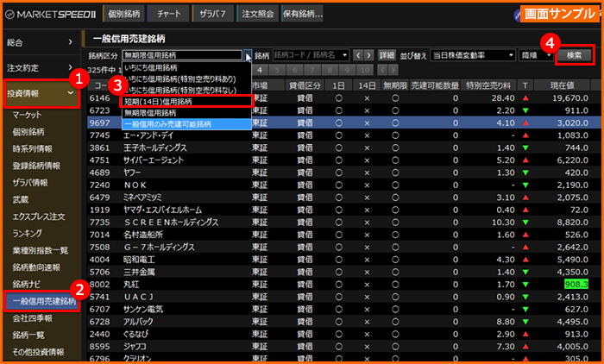604x364 pixels.
Task: Open the 保有銘柄 tab
Action: click(302, 14)
